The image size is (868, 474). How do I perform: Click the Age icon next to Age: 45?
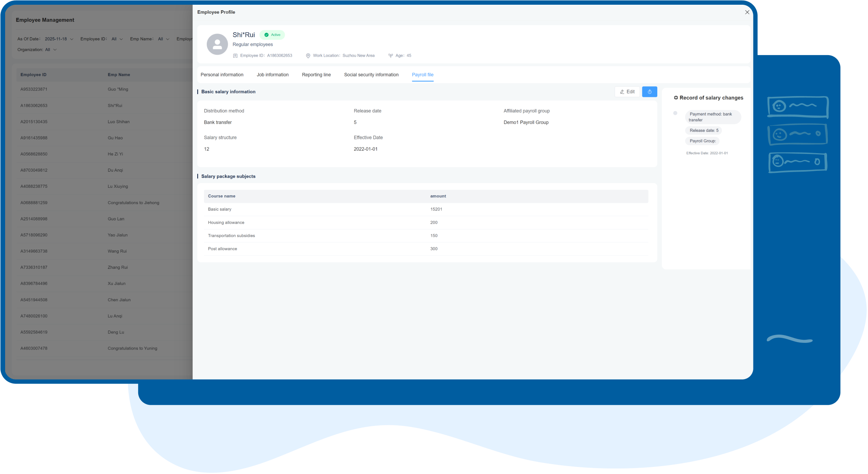point(390,56)
